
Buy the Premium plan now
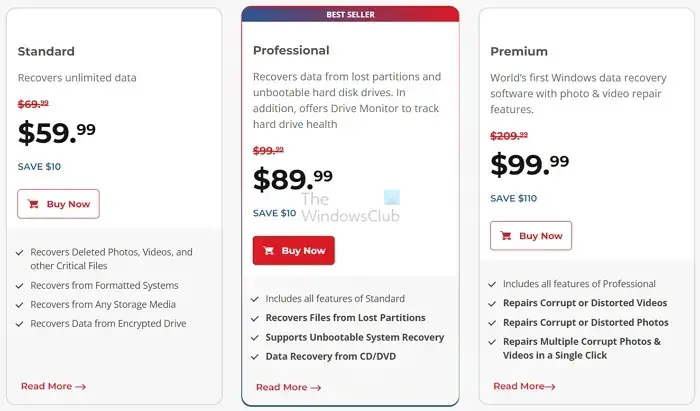(x=531, y=236)
